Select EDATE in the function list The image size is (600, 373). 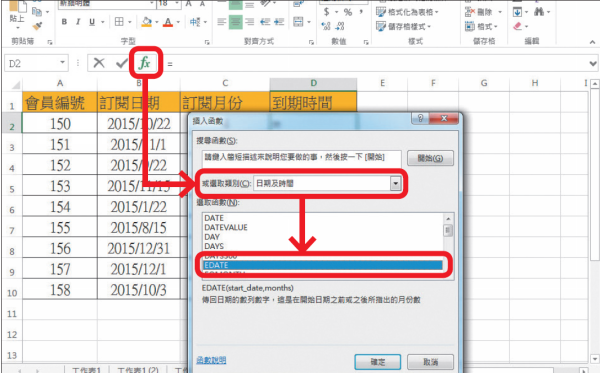tap(323, 265)
